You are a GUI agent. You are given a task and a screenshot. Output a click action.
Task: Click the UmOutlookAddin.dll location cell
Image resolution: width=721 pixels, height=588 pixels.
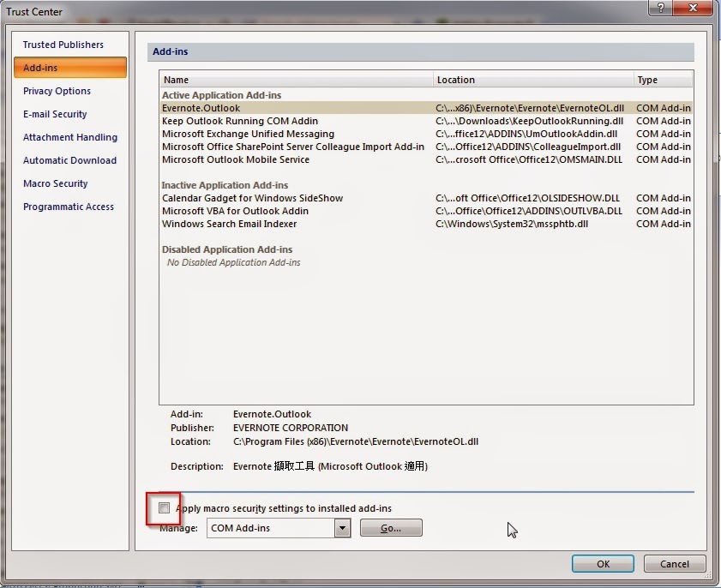pos(526,134)
